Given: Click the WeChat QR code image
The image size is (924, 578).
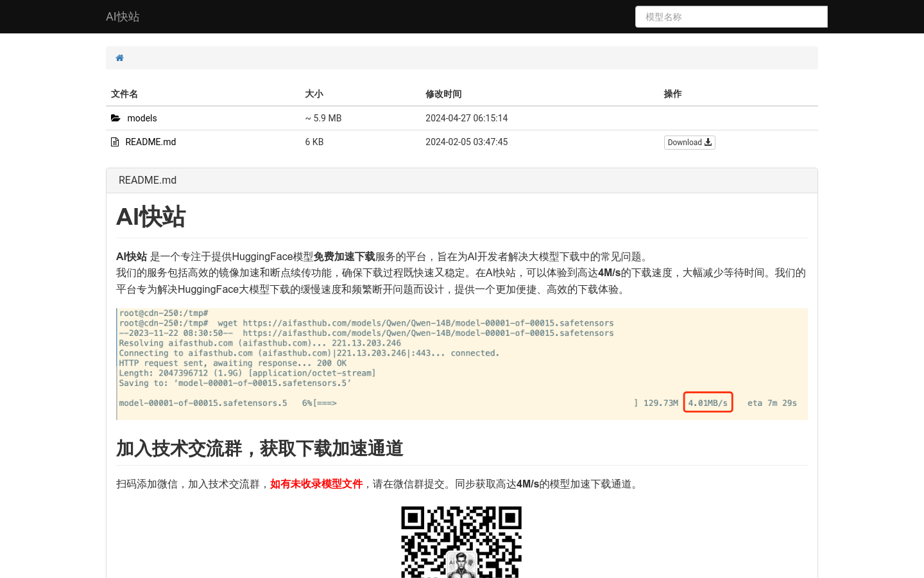Looking at the screenshot, I should click(x=461, y=542).
